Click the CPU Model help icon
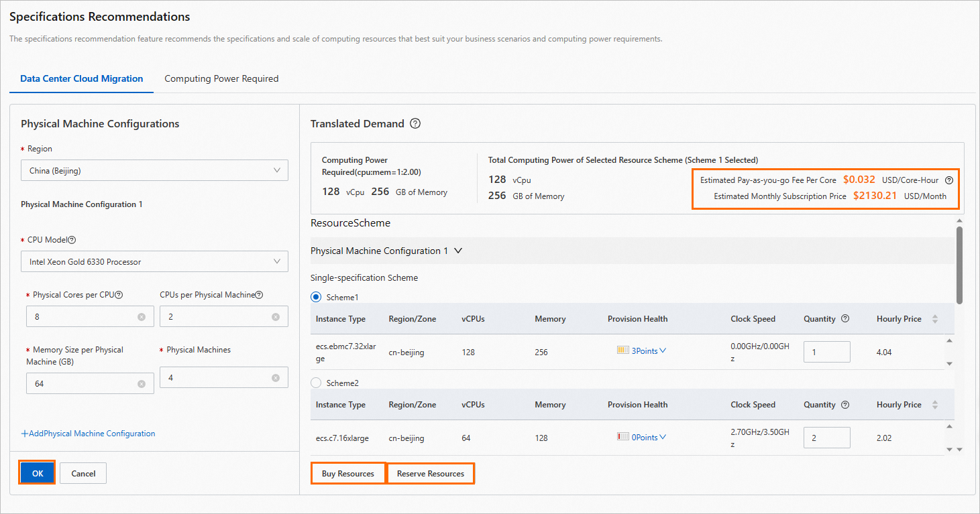 click(x=72, y=240)
